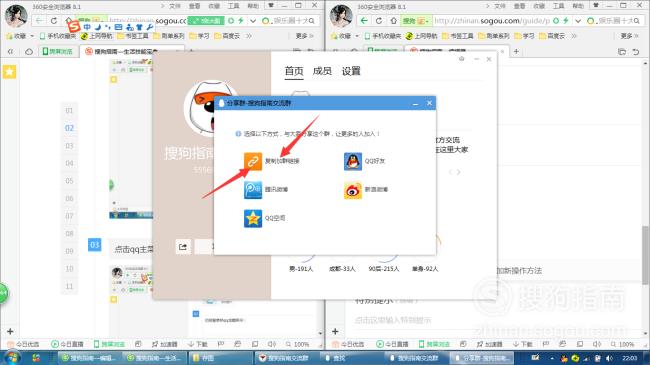Image resolution: width=650 pixels, height=365 pixels.
Task: Open new tab in right browser
Action: [516, 51]
